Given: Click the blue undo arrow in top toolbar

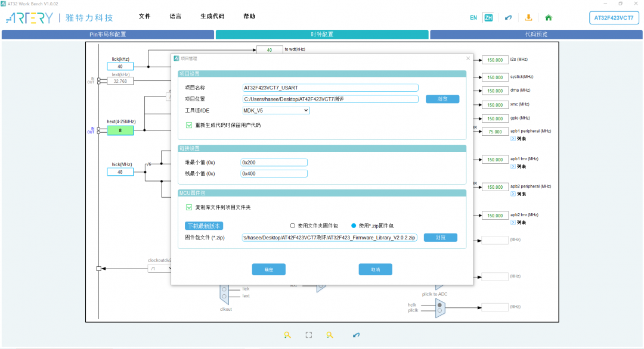Looking at the screenshot, I should 508,18.
